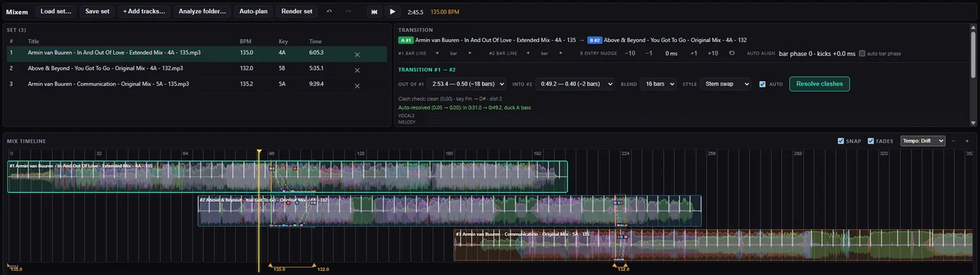Click the blue B #2 badge

pyautogui.click(x=594, y=40)
